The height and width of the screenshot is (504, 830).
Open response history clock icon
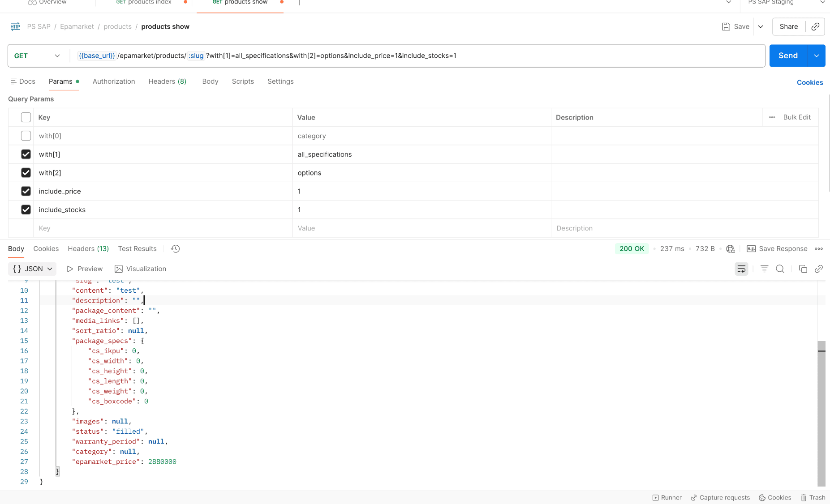pyautogui.click(x=175, y=249)
